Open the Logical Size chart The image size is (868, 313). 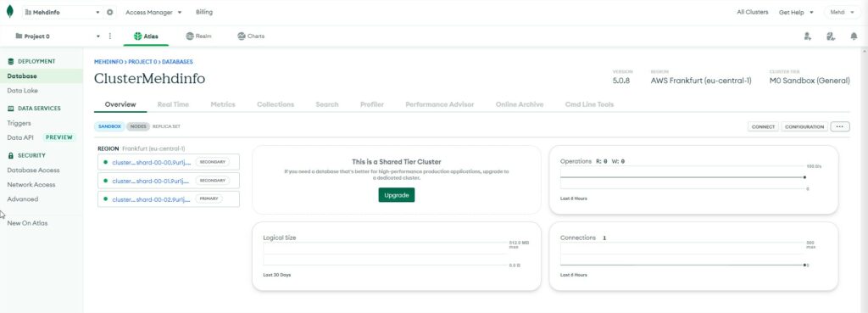397,256
